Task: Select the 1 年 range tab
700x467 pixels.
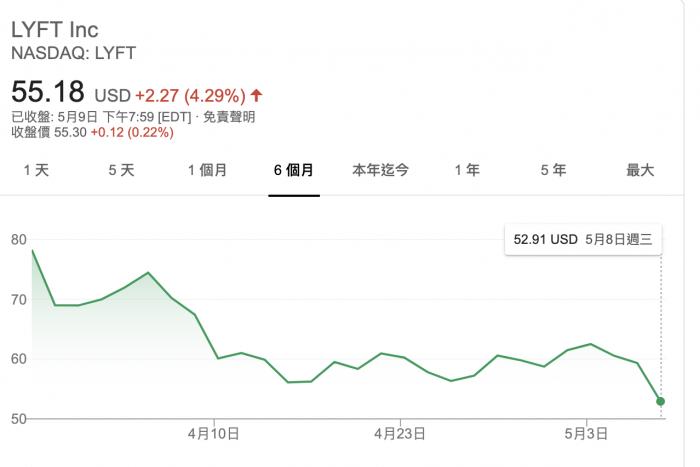Action: 466,170
